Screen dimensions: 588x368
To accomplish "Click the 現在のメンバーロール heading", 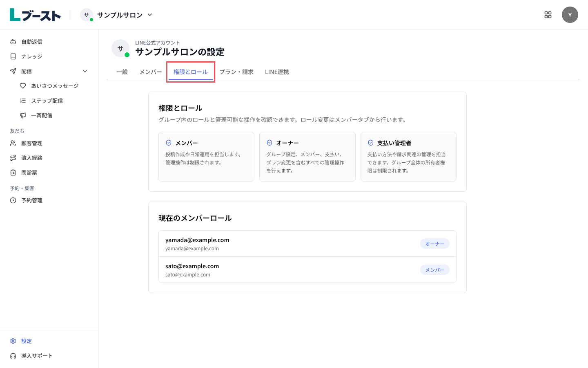I will [195, 218].
